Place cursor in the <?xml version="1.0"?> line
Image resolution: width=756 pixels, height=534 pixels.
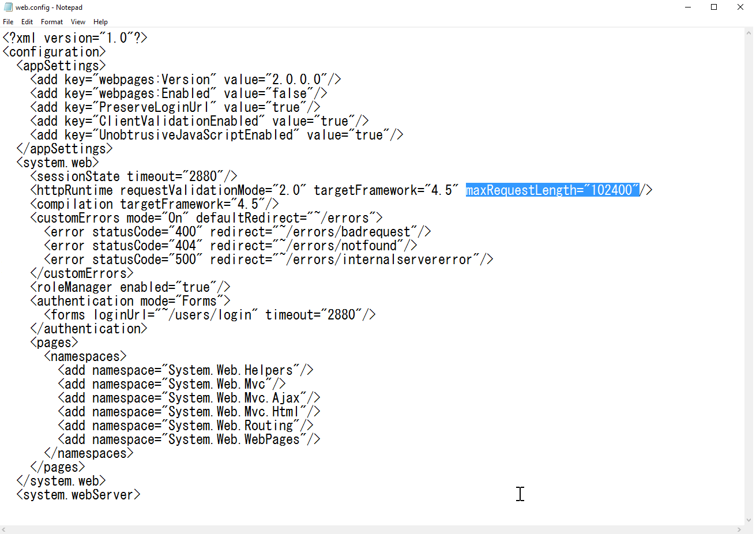tap(75, 38)
